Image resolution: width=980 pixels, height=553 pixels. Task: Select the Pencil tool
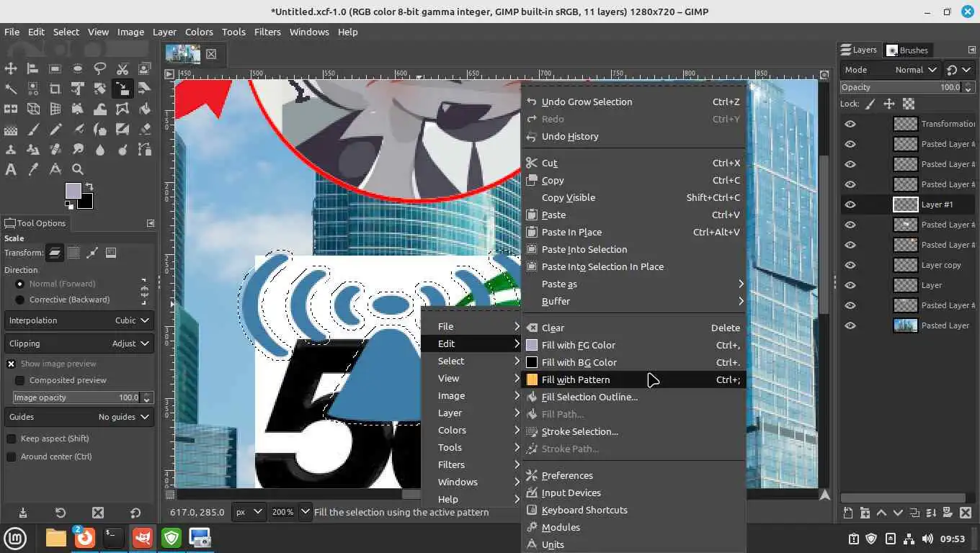click(x=55, y=129)
